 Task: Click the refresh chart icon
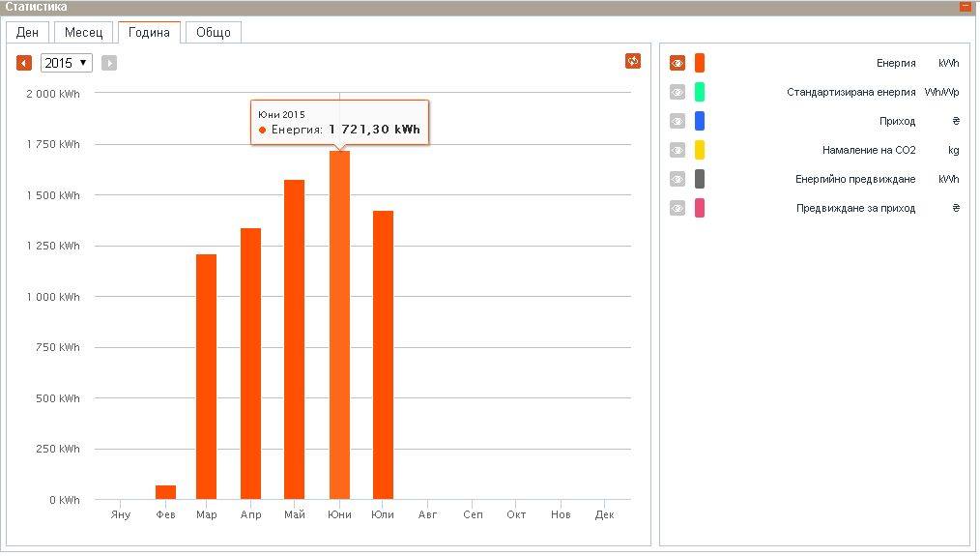pos(633,61)
